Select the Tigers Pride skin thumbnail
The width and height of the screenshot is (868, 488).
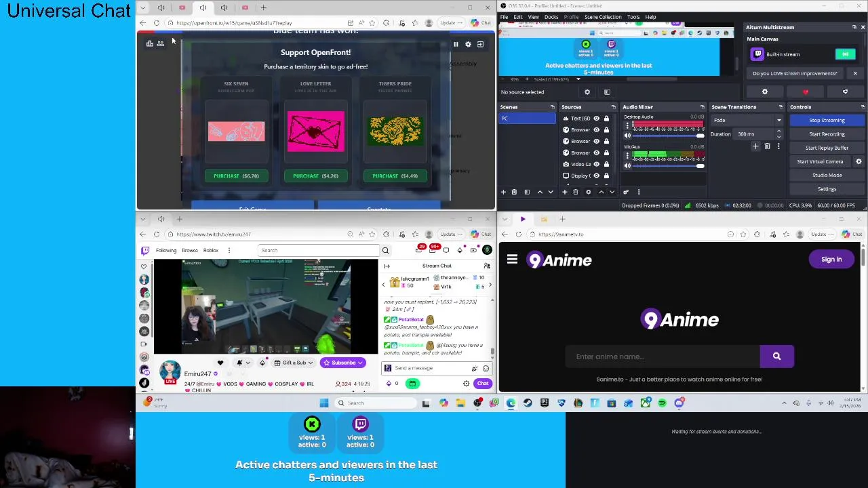pos(395,131)
